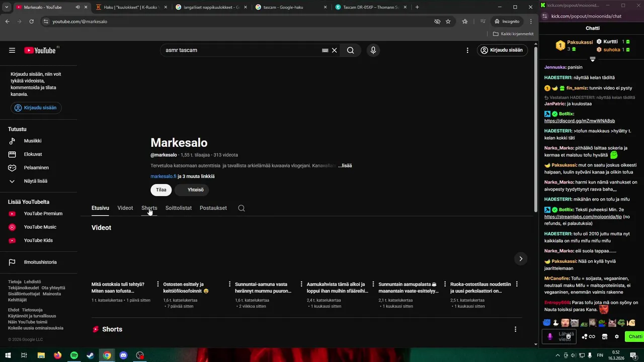This screenshot has width=644, height=362.
Task: Open Discord from the Windows taskbar
Action: click(123, 355)
